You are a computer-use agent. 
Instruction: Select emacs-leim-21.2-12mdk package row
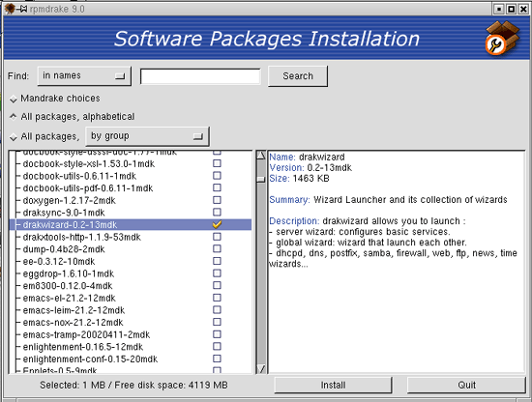point(131,310)
